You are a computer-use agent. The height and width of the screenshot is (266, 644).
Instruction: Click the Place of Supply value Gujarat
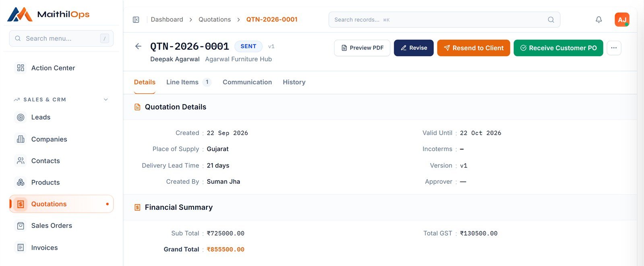[218, 149]
